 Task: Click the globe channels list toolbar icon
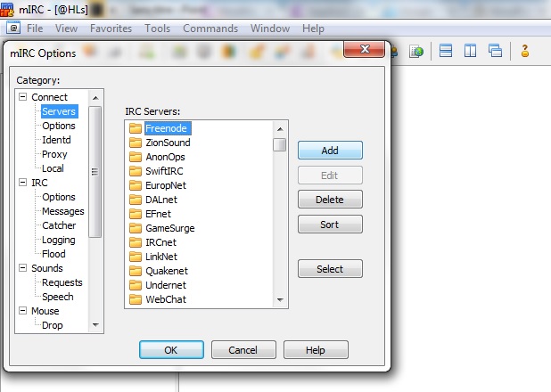tap(416, 52)
